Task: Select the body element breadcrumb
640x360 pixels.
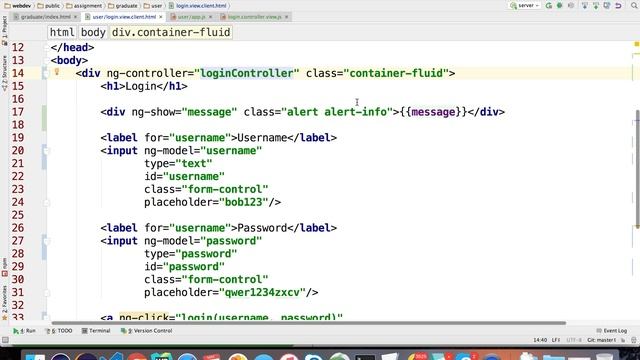Action: pos(93,32)
